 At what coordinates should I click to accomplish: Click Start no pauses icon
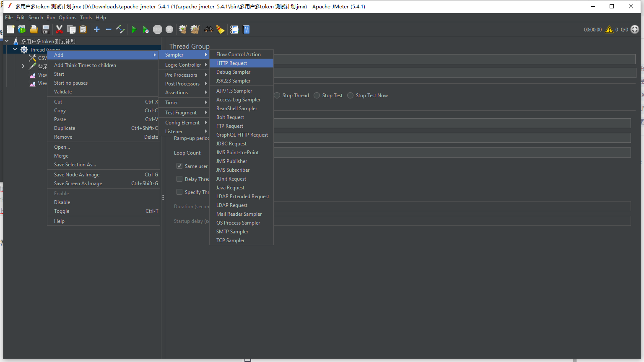[145, 29]
